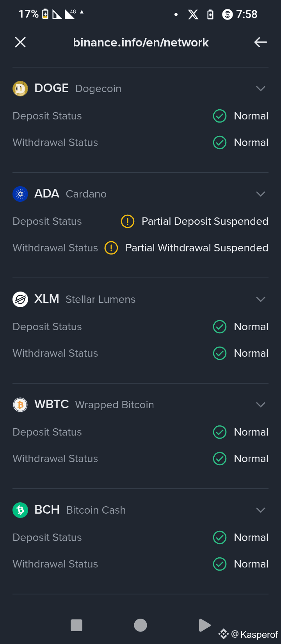Tap the Dogecoin coin logo
Screen dimensions: 281x644
[x=20, y=89]
